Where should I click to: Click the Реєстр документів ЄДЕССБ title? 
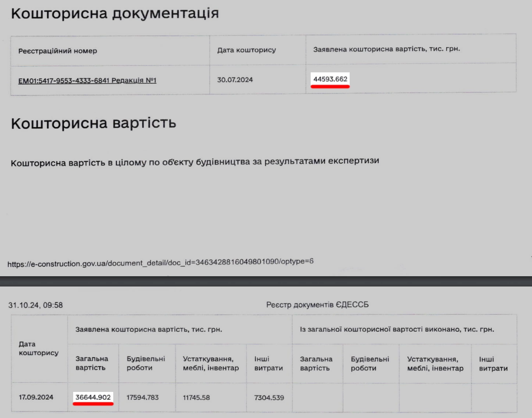coord(317,305)
